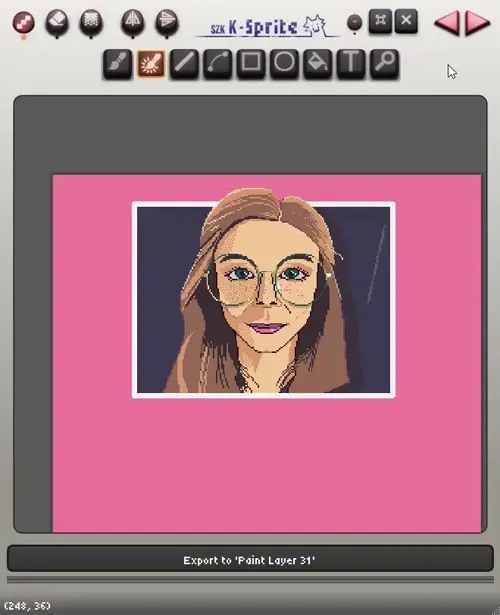The width and height of the screenshot is (500, 615).
Task: Choose the text T tool
Action: coord(351,64)
